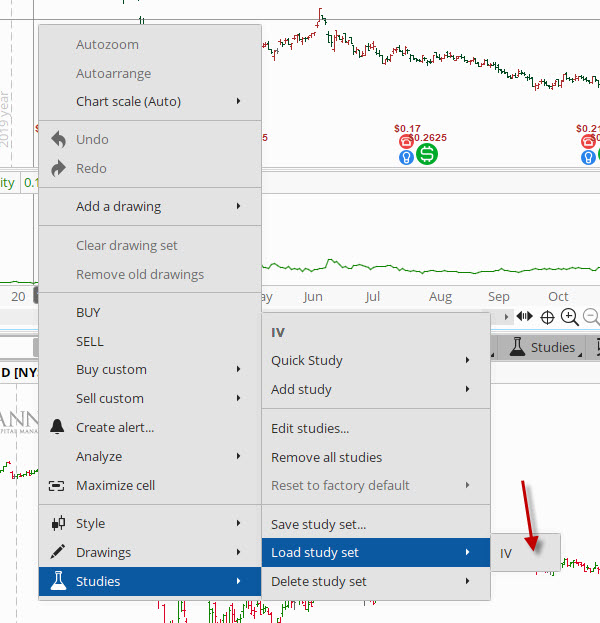
Task: Click the zoom in magnifier icon
Action: [x=569, y=317]
